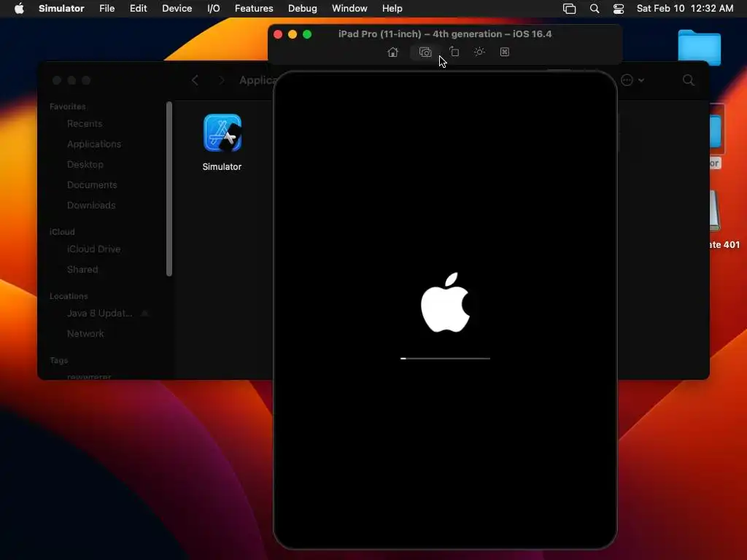Open Spotlight search in the menu bar

click(595, 9)
